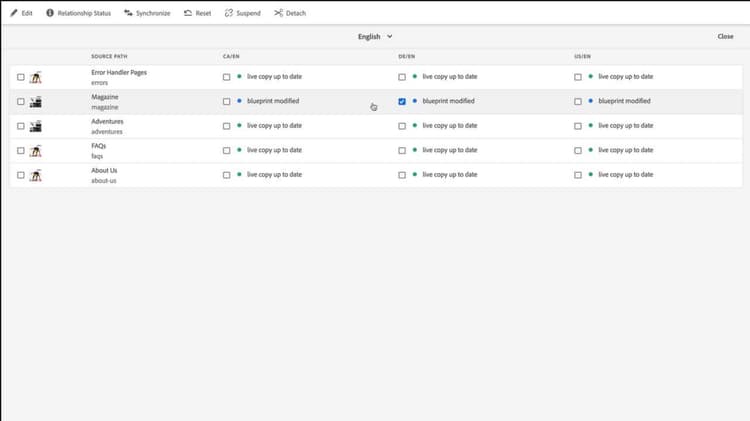Viewport: 750px width, 421px height.
Task: Click the Error Handler Pages title
Action: pyautogui.click(x=119, y=73)
